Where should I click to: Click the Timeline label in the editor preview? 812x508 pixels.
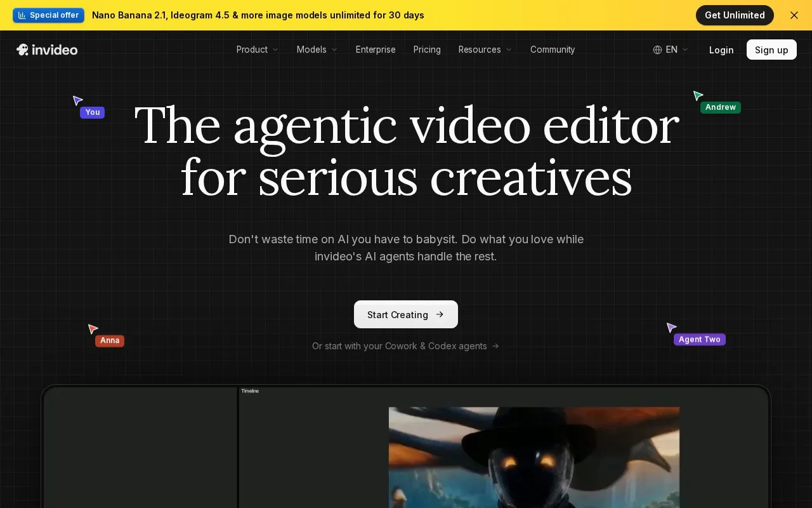(250, 391)
